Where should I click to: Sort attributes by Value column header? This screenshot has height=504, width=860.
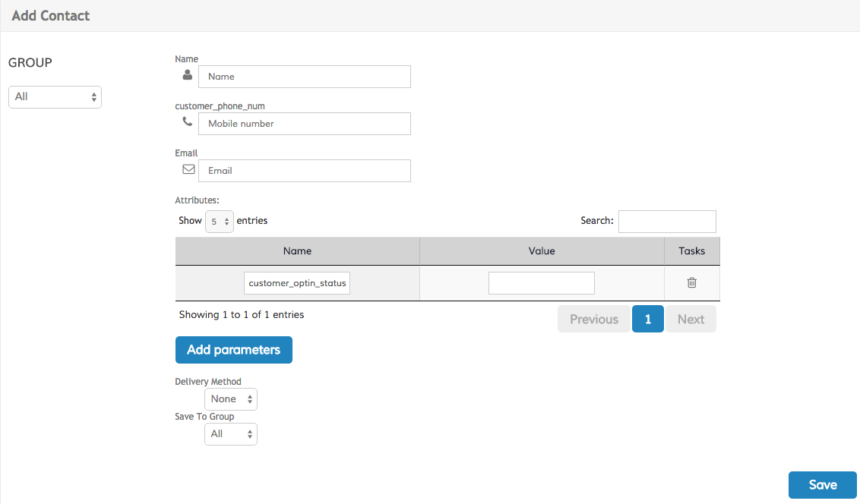point(542,250)
